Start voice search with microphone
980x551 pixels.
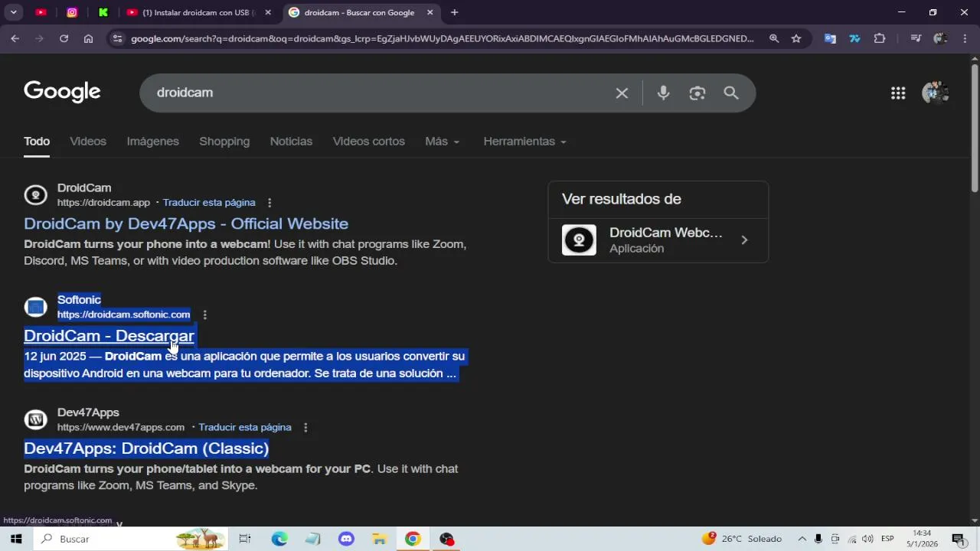(663, 93)
